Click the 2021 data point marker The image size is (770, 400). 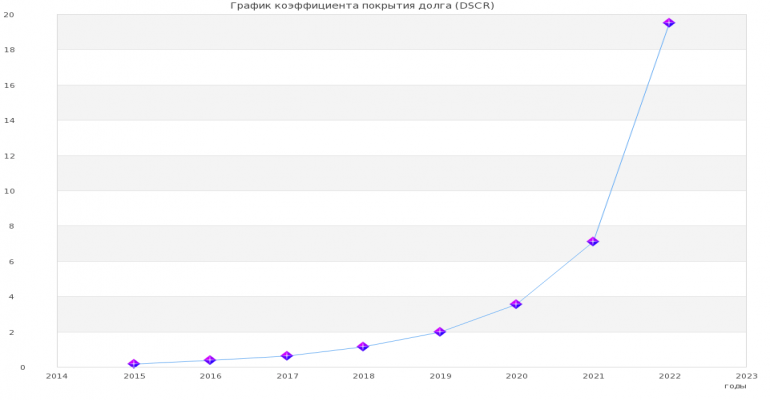[593, 241]
